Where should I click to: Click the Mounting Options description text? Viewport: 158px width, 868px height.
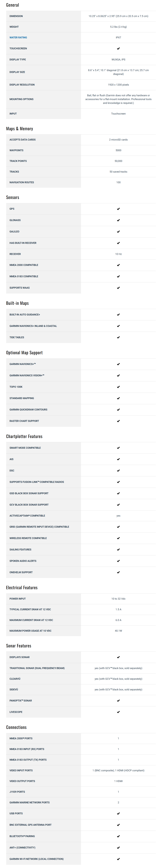pyautogui.click(x=118, y=99)
